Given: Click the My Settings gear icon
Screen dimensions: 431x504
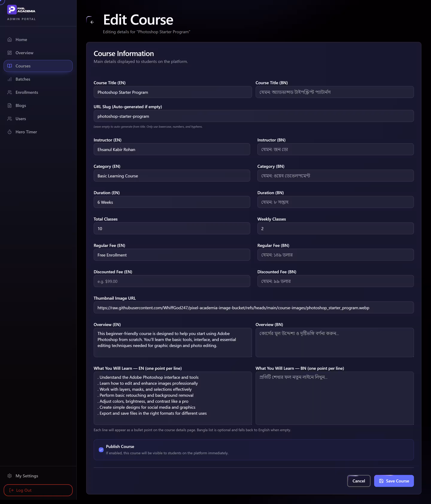Looking at the screenshot, I should coord(9,476).
